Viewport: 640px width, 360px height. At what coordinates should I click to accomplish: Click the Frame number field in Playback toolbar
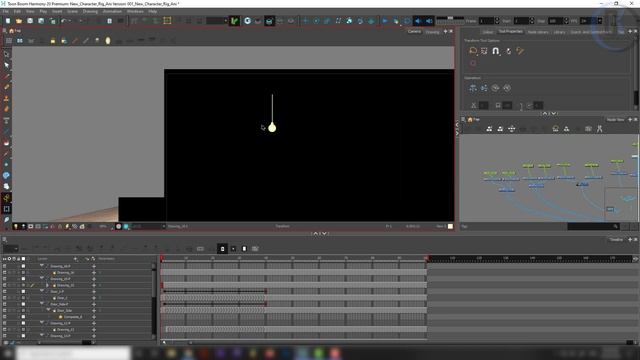(486, 21)
